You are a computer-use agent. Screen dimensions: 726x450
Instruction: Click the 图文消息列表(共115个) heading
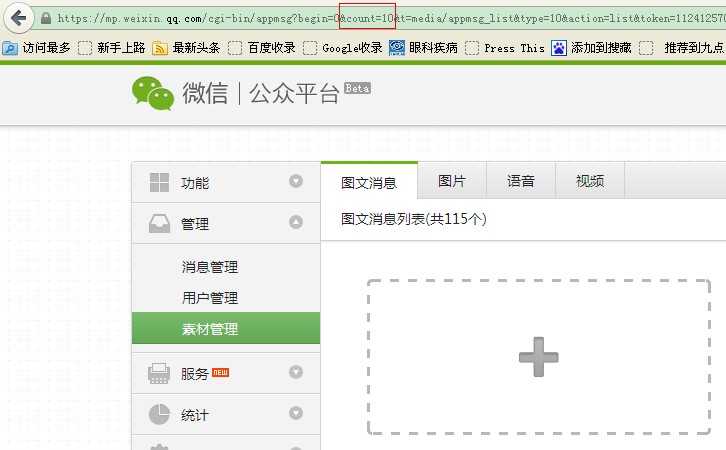(413, 219)
